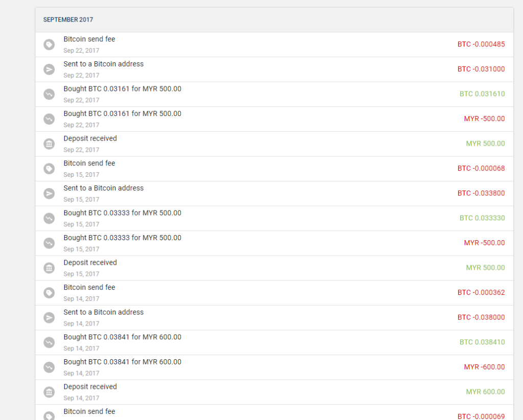The image size is (523, 420).
Task: Open the Bitcoin send fee entry dated Sep 14
Action: click(x=274, y=293)
